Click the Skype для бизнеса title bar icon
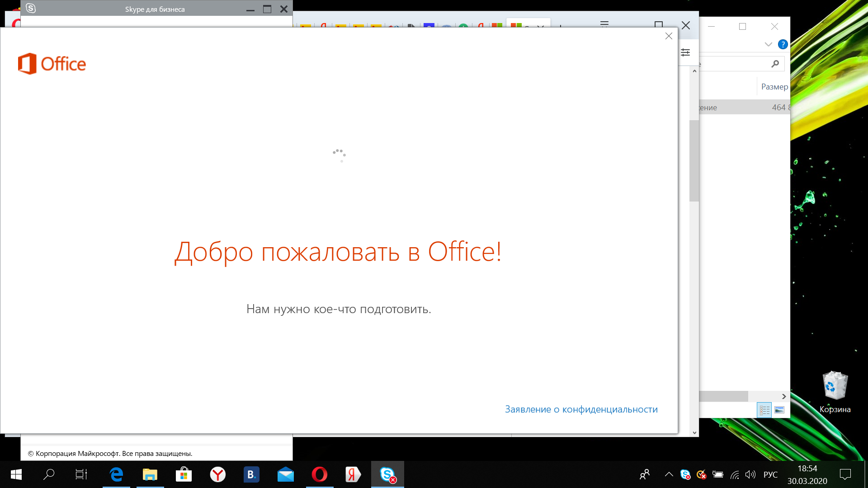868x488 pixels. click(31, 8)
